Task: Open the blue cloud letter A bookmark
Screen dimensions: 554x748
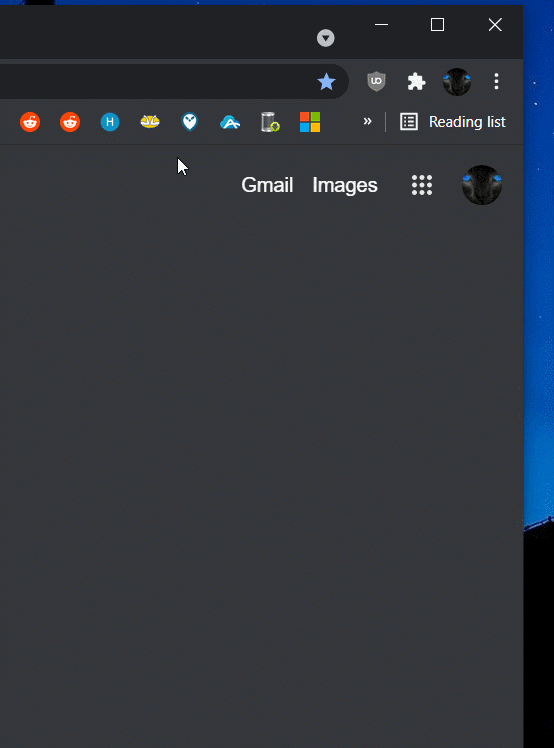Action: 230,123
